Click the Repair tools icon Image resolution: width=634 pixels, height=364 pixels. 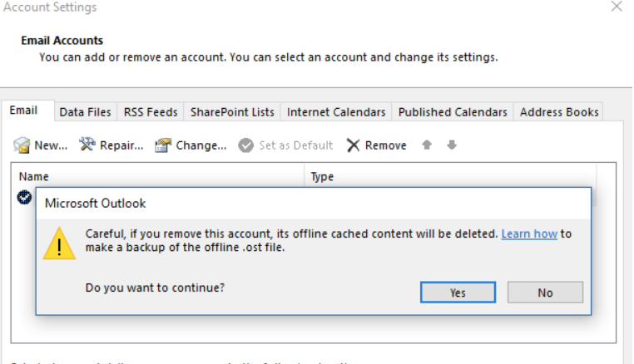point(87,145)
